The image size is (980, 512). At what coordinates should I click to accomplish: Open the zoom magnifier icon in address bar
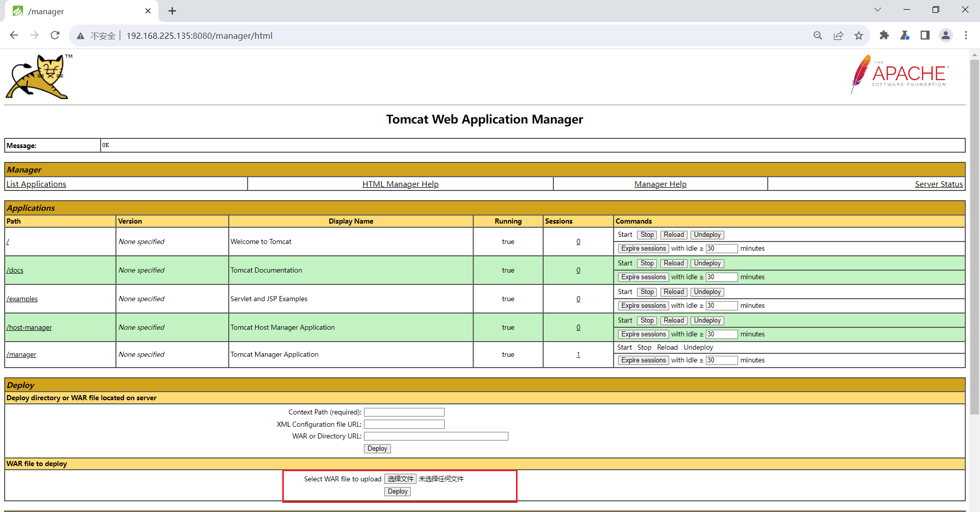[x=818, y=35]
